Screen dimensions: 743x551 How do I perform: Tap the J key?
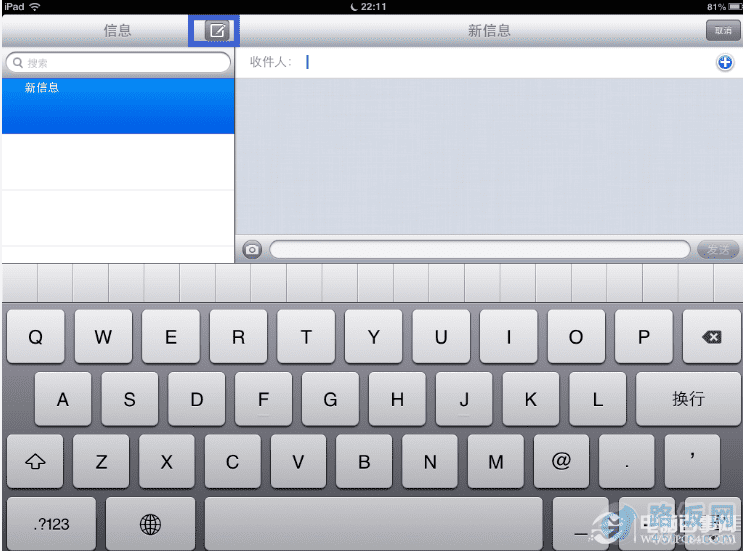pos(464,399)
